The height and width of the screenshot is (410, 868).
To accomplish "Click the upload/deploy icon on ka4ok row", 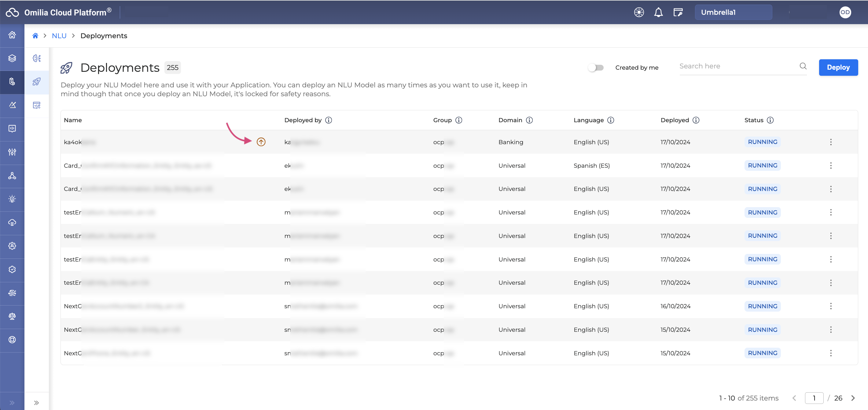I will 261,142.
